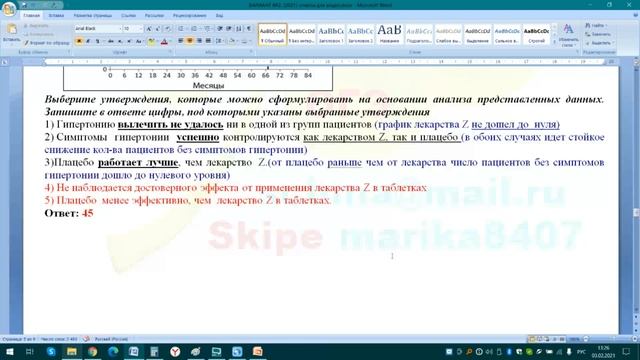Switch to the Главная ribbon tab

click(x=31, y=16)
